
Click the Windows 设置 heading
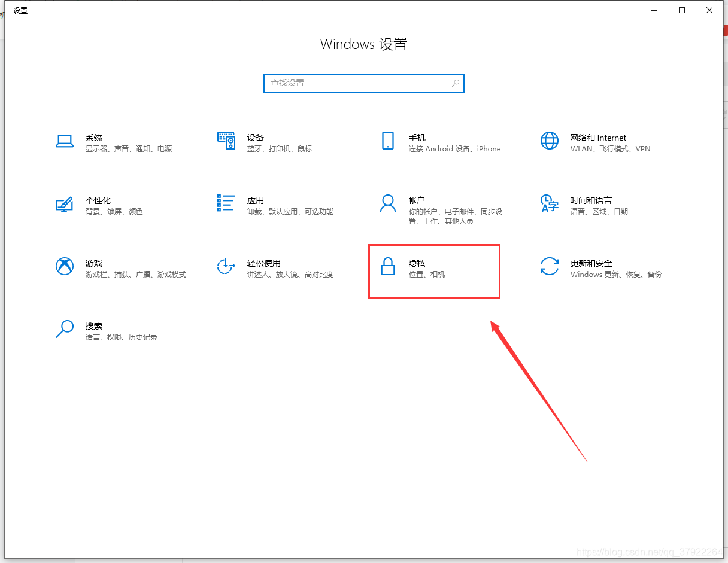pyautogui.click(x=364, y=44)
